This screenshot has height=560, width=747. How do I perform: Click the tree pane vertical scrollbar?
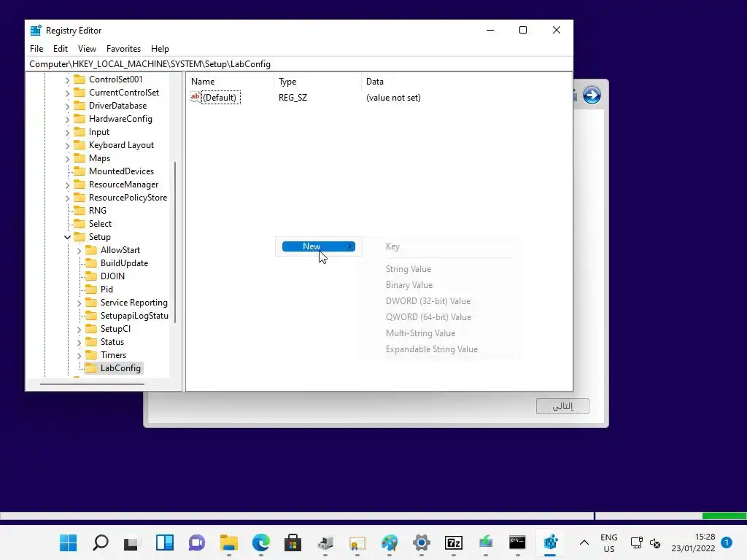pos(175,242)
